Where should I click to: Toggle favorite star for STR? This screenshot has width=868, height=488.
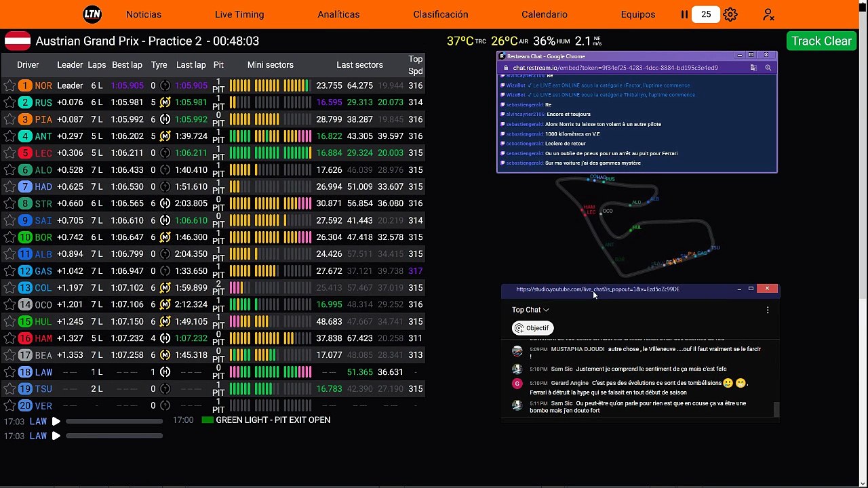pyautogui.click(x=9, y=203)
